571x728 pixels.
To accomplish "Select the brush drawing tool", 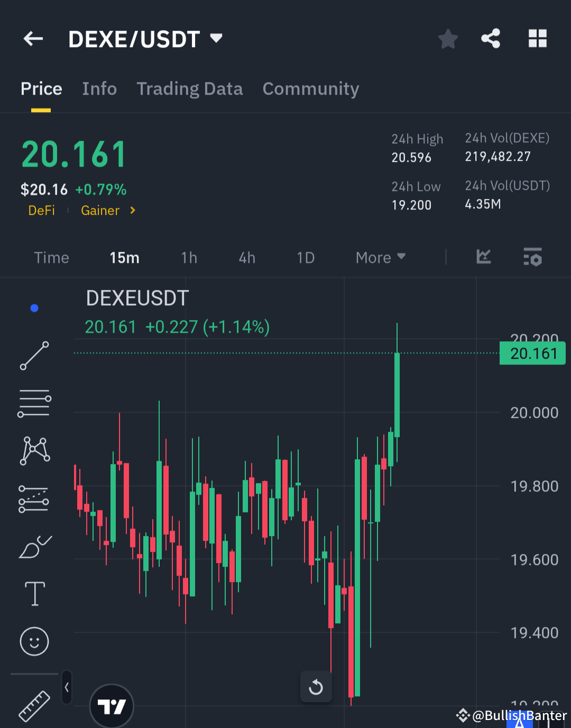I will [x=34, y=547].
